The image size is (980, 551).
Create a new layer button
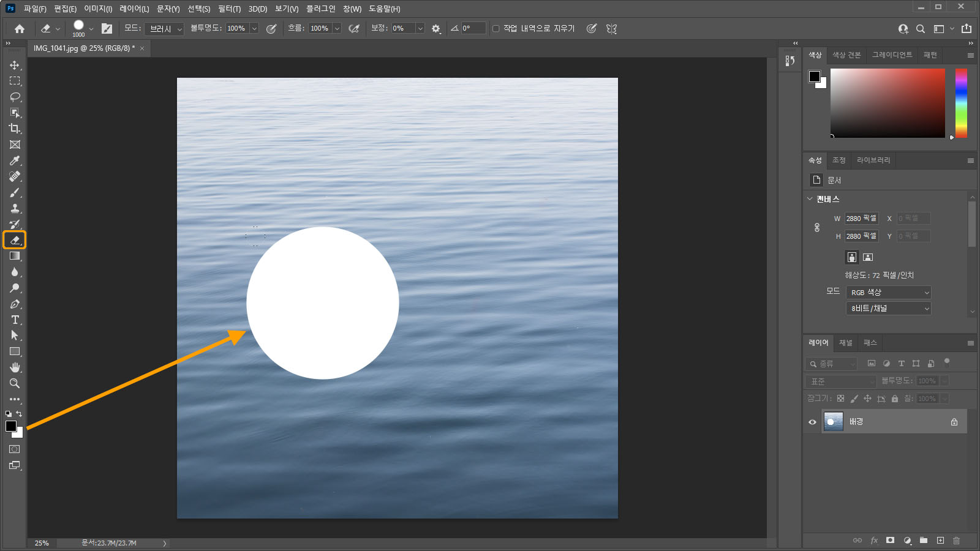tap(940, 541)
